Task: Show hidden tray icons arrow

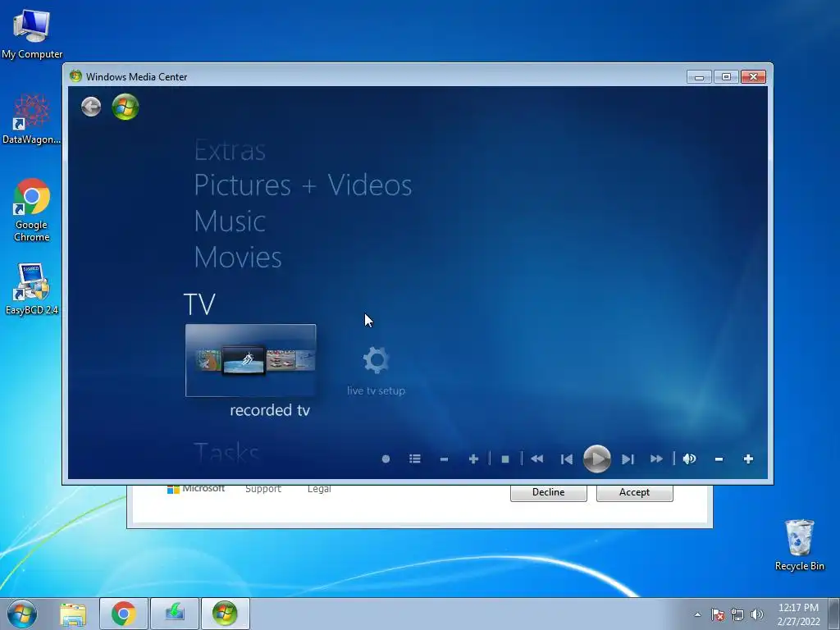Action: point(697,614)
